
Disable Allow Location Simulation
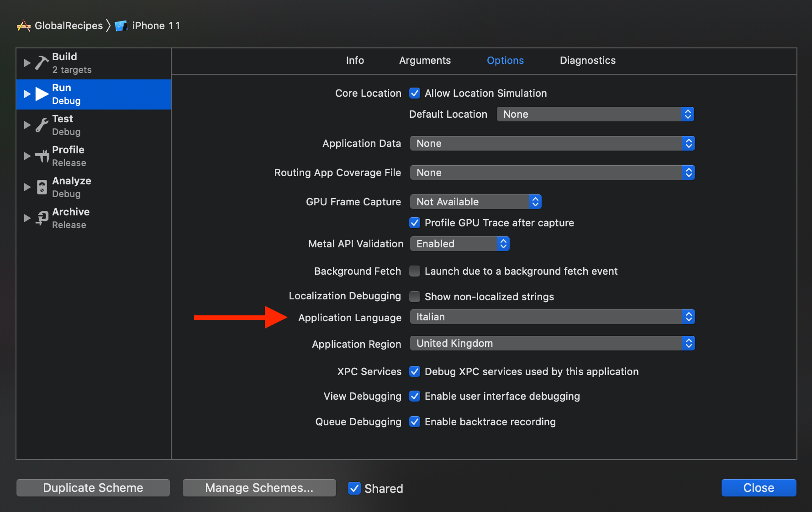(x=414, y=93)
